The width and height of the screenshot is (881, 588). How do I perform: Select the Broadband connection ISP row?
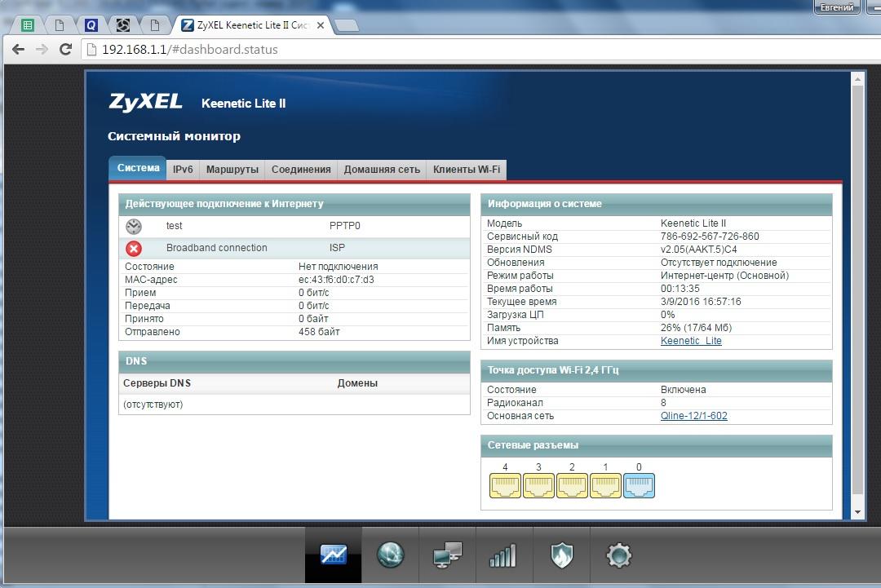pyautogui.click(x=294, y=248)
